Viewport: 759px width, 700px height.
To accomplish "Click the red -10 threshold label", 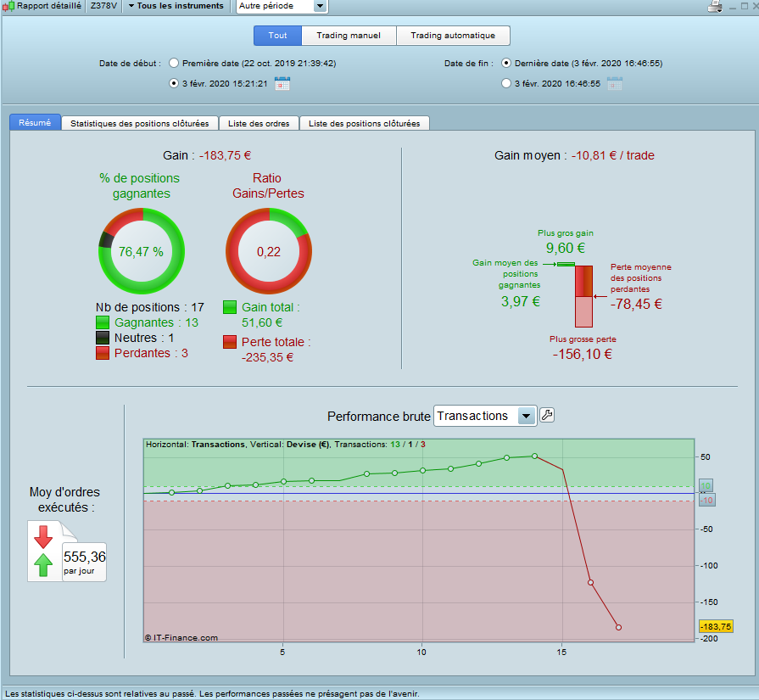I will 707,501.
